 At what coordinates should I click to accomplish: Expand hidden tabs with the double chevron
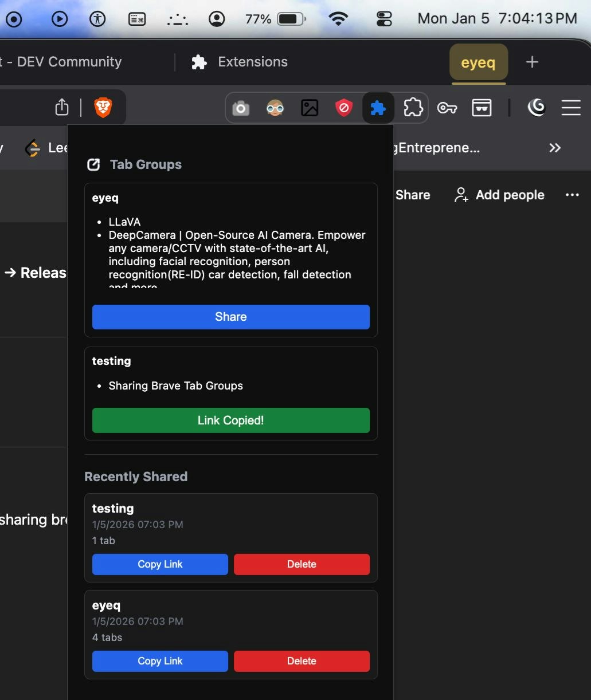click(x=554, y=148)
